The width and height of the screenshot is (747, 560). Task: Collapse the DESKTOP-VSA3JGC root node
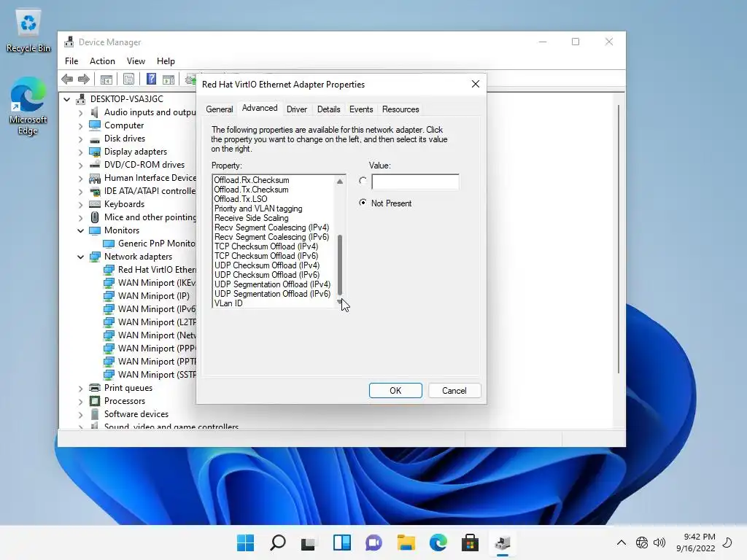point(67,99)
